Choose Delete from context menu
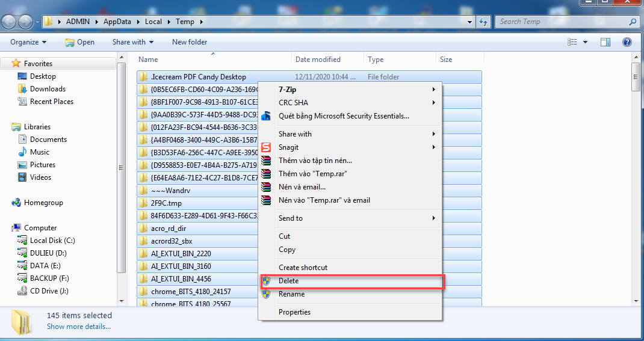 click(x=350, y=281)
